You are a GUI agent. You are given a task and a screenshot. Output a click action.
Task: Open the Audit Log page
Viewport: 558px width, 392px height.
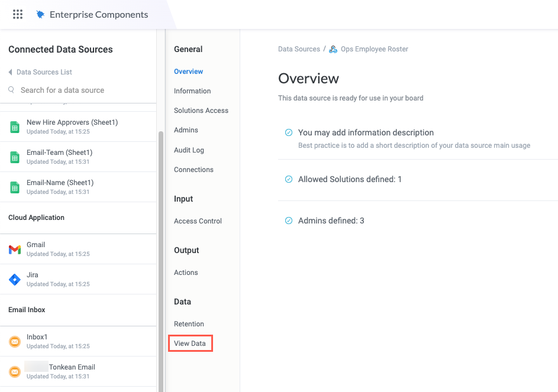pyautogui.click(x=189, y=150)
